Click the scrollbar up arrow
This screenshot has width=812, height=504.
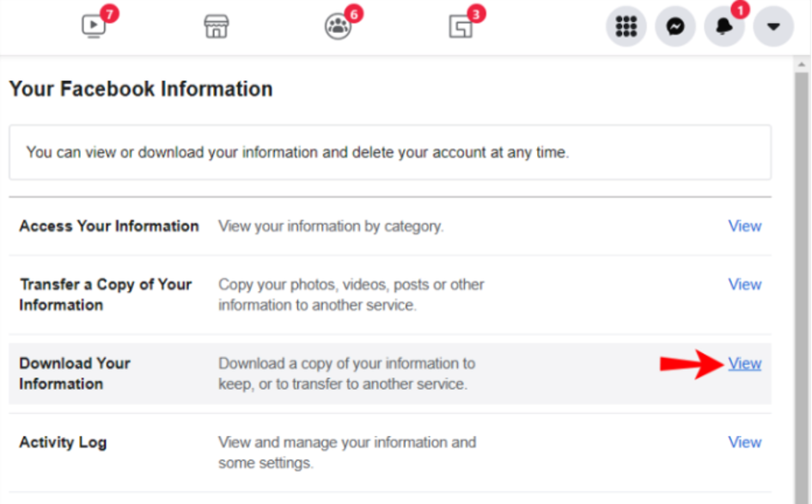coord(802,64)
